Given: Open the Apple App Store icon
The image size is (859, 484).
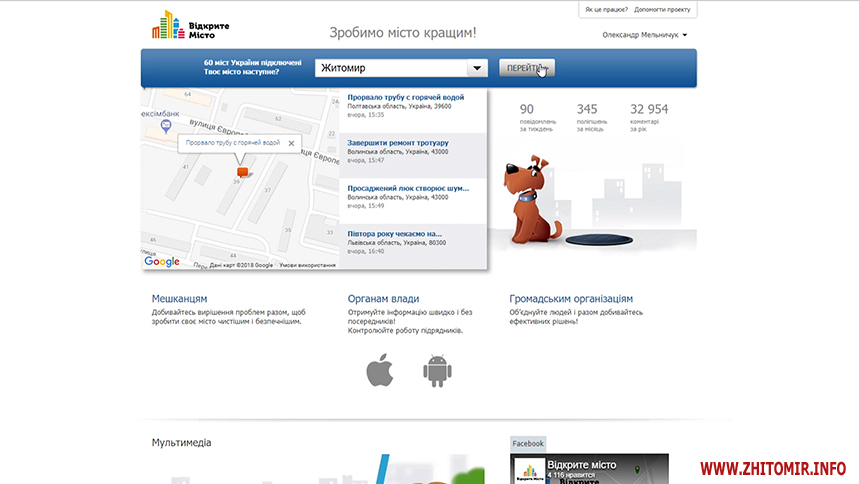Looking at the screenshot, I should [x=379, y=371].
